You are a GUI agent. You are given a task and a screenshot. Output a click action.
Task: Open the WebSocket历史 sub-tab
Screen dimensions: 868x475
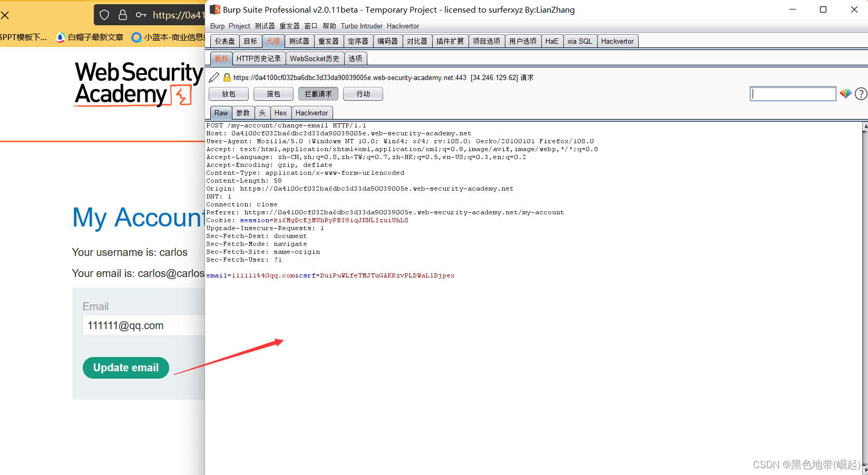coord(315,58)
